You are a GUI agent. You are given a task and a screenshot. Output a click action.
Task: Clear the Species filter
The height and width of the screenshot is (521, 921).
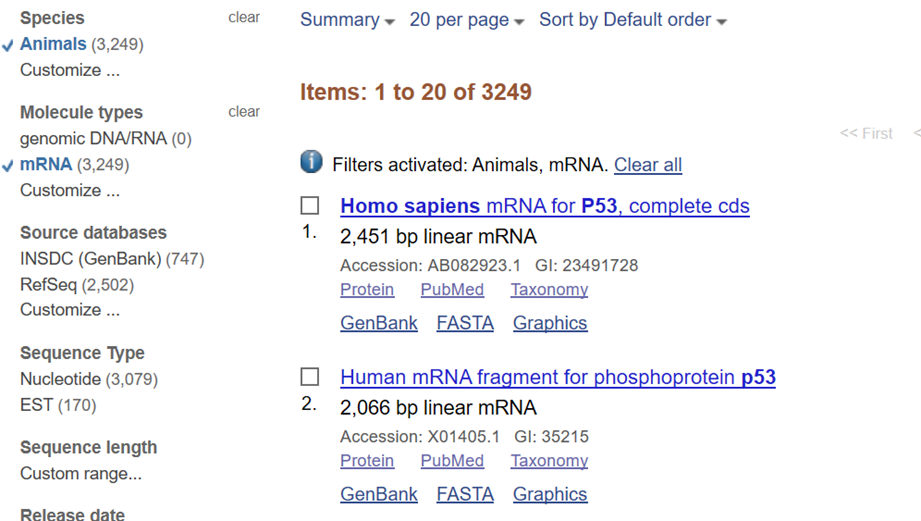coord(244,18)
